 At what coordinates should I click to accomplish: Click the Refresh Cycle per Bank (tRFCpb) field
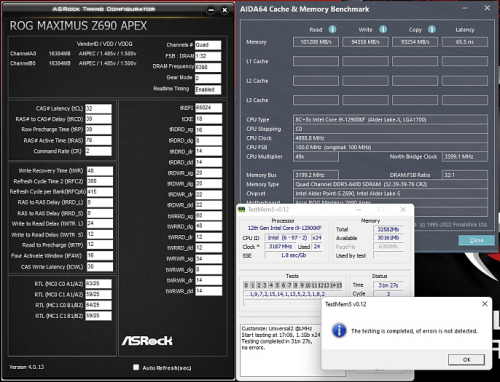coord(100,192)
